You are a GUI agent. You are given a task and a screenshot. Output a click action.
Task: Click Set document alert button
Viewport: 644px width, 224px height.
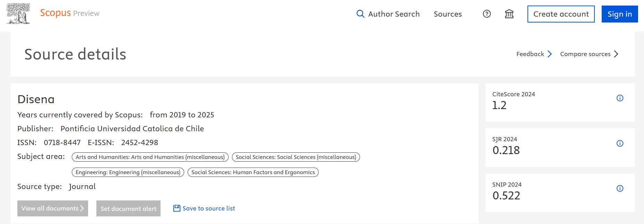pyautogui.click(x=128, y=208)
